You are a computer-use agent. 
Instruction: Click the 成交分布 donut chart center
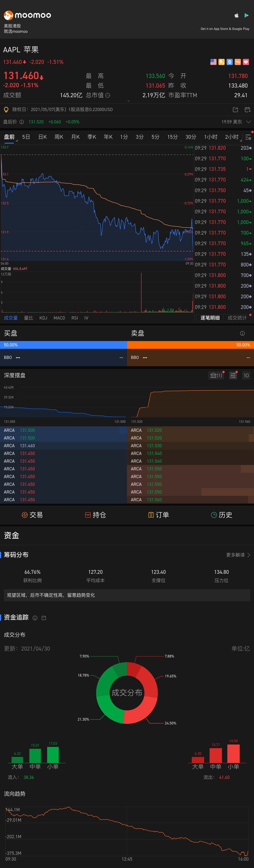coord(127,692)
